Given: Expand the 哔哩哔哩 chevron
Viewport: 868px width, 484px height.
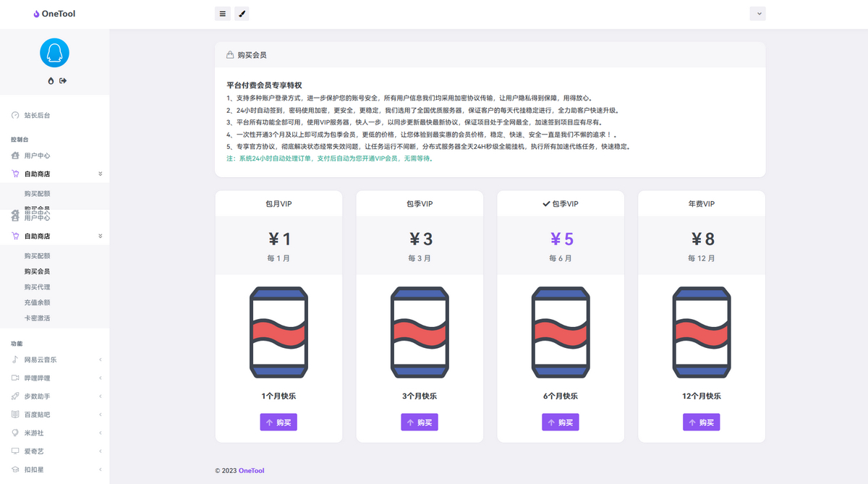Looking at the screenshot, I should click(100, 378).
